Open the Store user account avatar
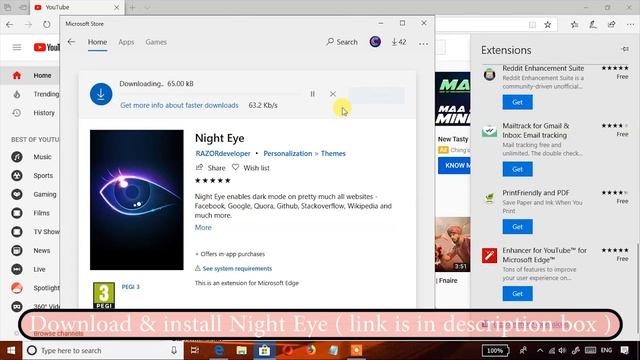This screenshot has height=360, width=640. 375,42
